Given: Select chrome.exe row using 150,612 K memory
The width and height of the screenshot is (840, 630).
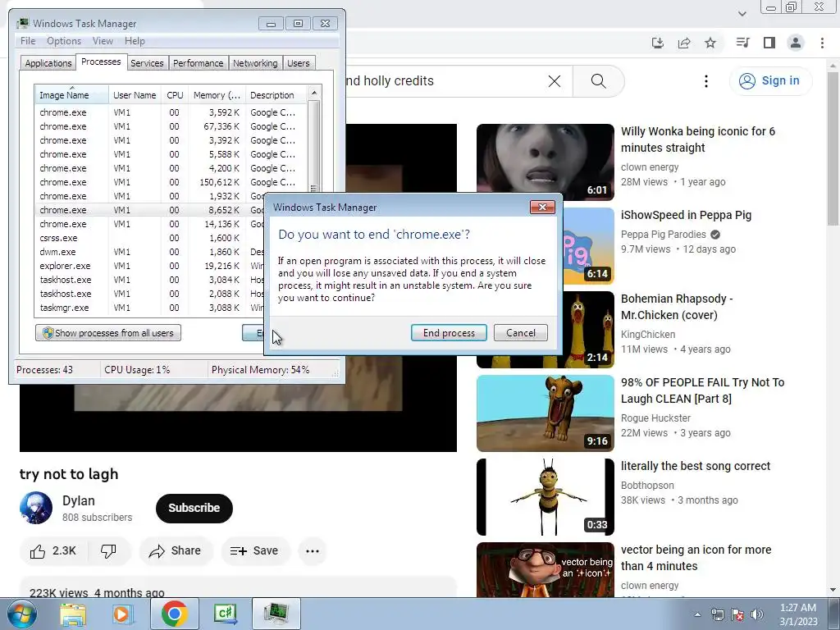Looking at the screenshot, I should [x=171, y=182].
